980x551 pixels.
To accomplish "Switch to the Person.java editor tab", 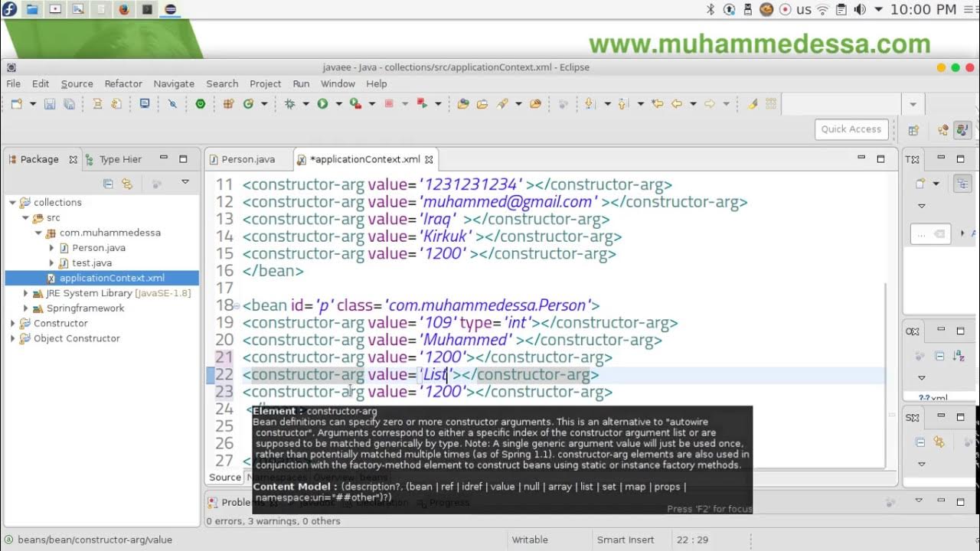I will pos(247,159).
